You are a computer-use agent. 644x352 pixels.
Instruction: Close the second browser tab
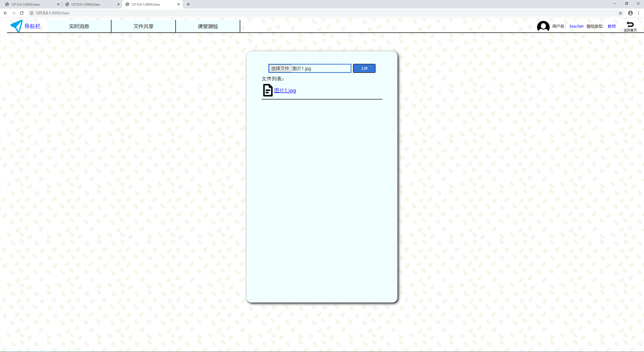118,4
